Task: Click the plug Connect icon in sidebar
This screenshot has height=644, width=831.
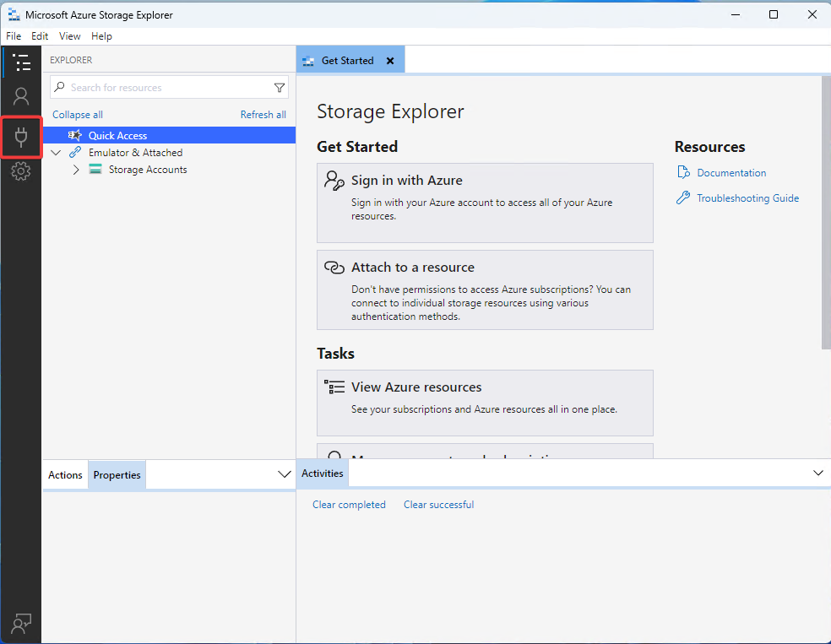Action: [21, 136]
